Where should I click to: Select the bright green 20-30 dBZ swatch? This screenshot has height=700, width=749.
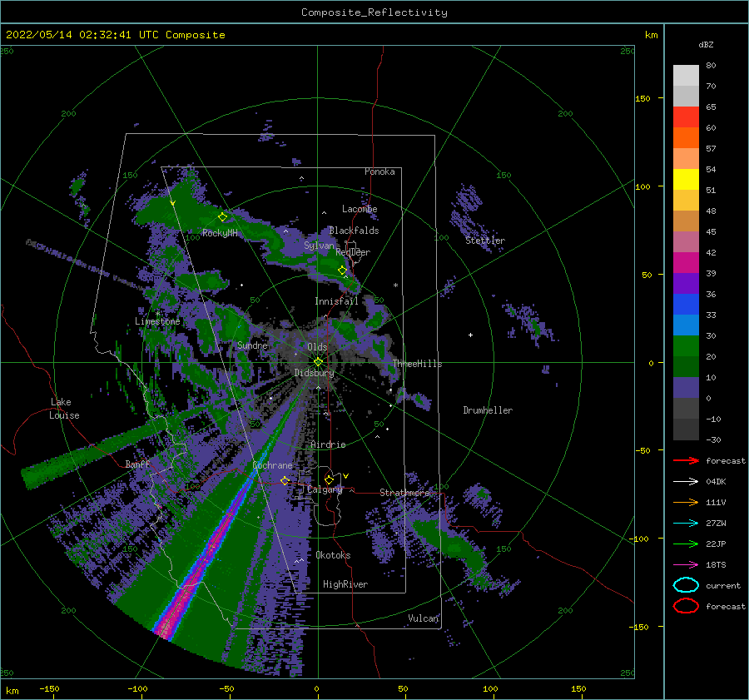click(686, 346)
